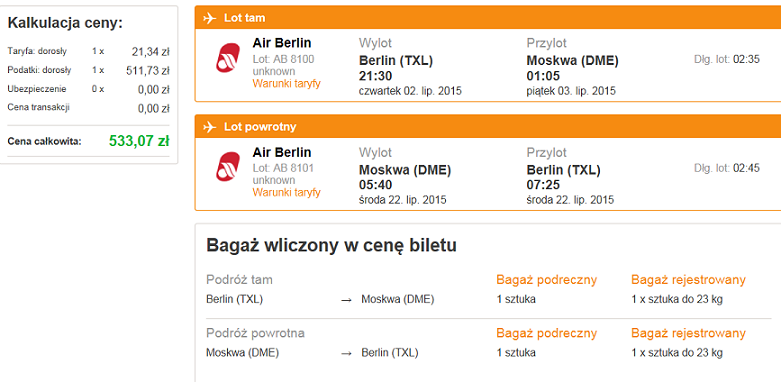Click Bagaż rejestrowany heading for Podróż powrotna
The height and width of the screenshot is (382, 781).
(688, 333)
